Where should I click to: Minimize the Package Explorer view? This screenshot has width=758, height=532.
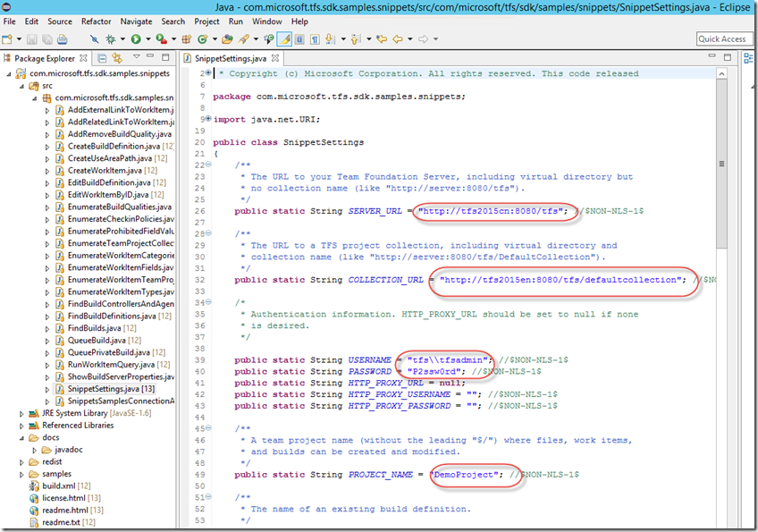[x=150, y=56]
